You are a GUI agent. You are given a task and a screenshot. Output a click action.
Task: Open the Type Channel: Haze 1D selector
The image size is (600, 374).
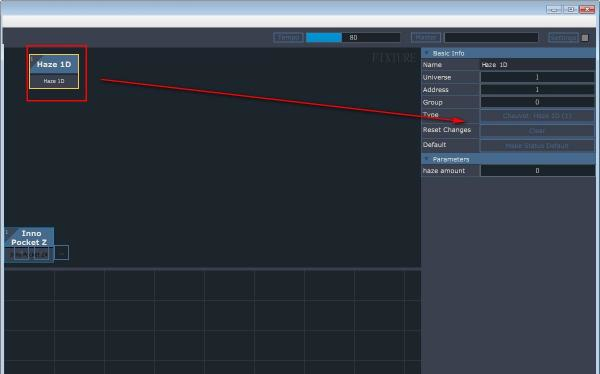pos(537,116)
